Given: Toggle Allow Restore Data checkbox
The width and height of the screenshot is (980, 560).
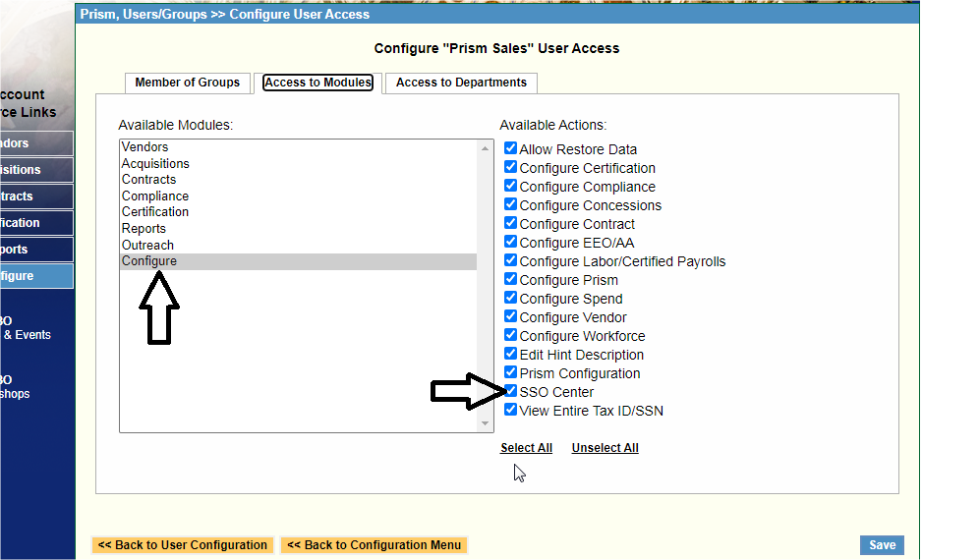Looking at the screenshot, I should pos(510,148).
